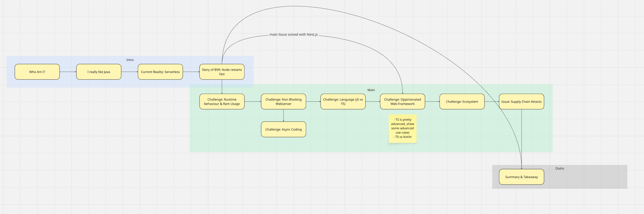This screenshot has width=644, height=214.
Task: Select the "Current Reality: Serverless" node
Action: (x=160, y=72)
